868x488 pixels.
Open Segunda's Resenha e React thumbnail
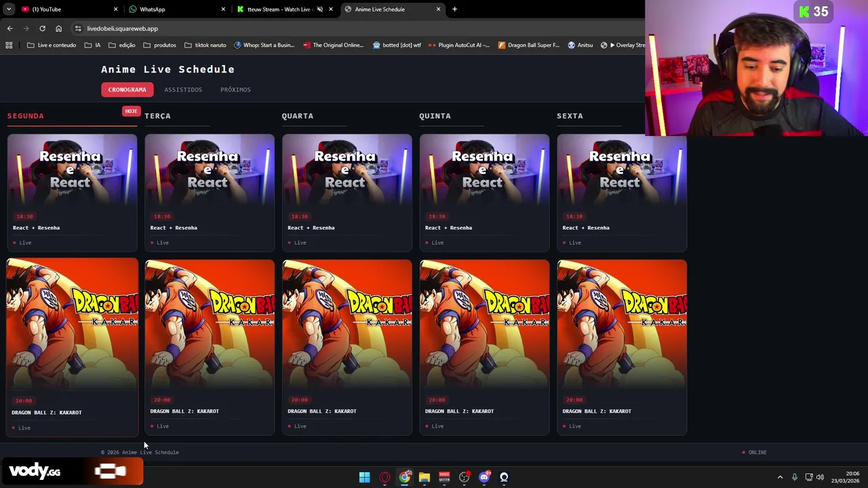(x=73, y=171)
